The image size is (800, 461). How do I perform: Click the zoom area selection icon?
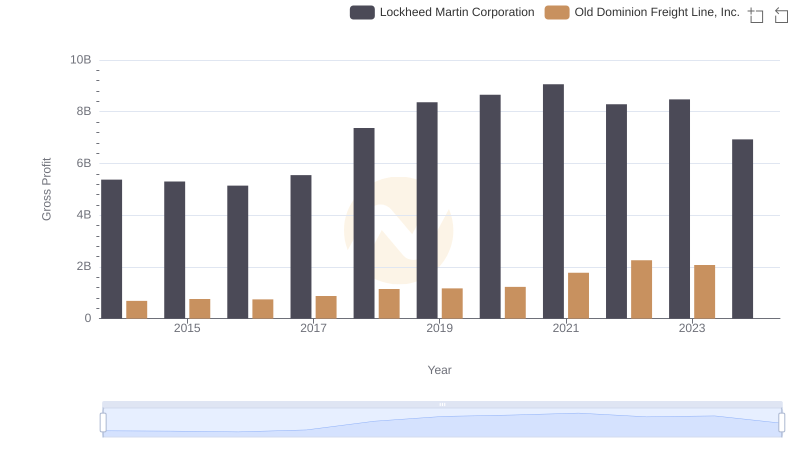point(756,15)
